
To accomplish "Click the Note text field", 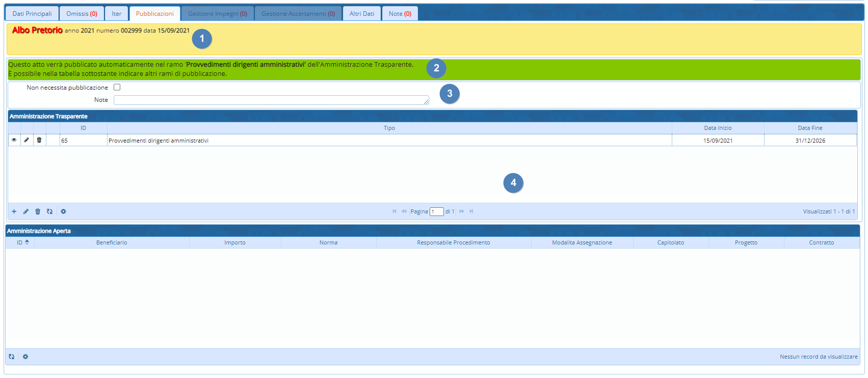I will coord(271,100).
